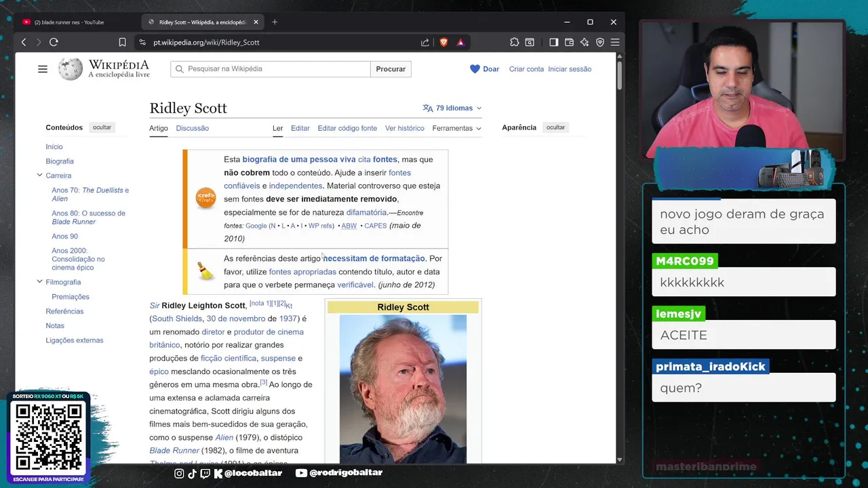
Task: Click the Criar conta link
Action: [x=526, y=69]
